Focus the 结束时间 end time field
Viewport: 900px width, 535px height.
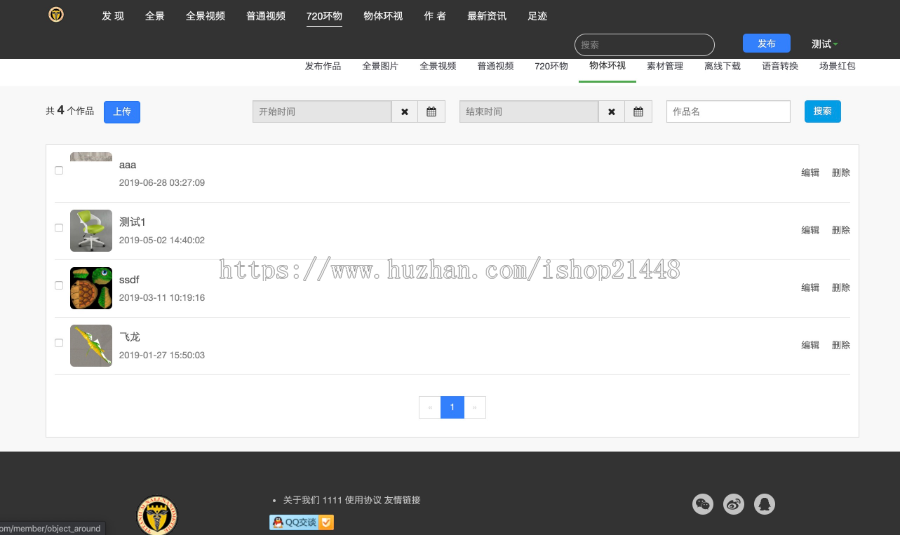point(529,112)
